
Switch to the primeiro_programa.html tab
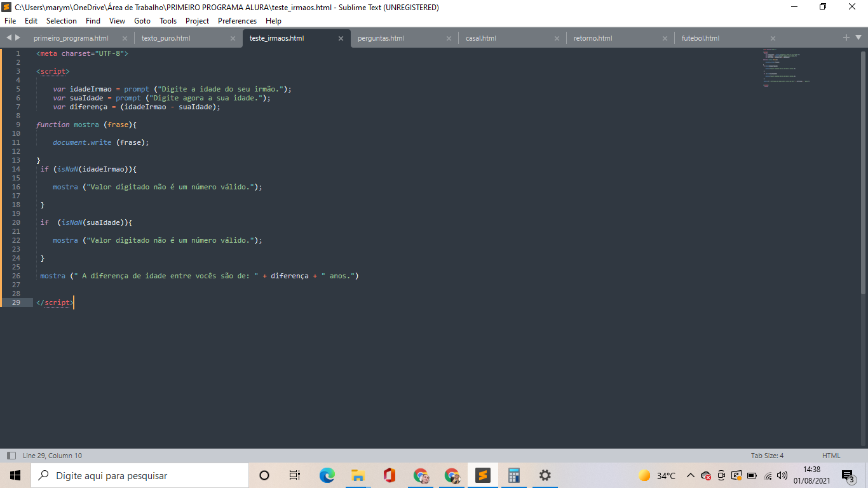coord(71,38)
